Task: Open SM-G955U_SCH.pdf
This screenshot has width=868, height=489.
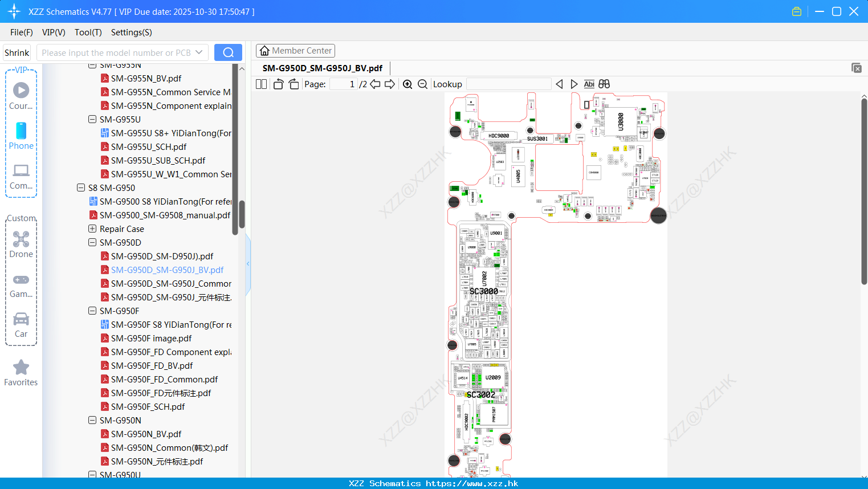Action: point(149,146)
